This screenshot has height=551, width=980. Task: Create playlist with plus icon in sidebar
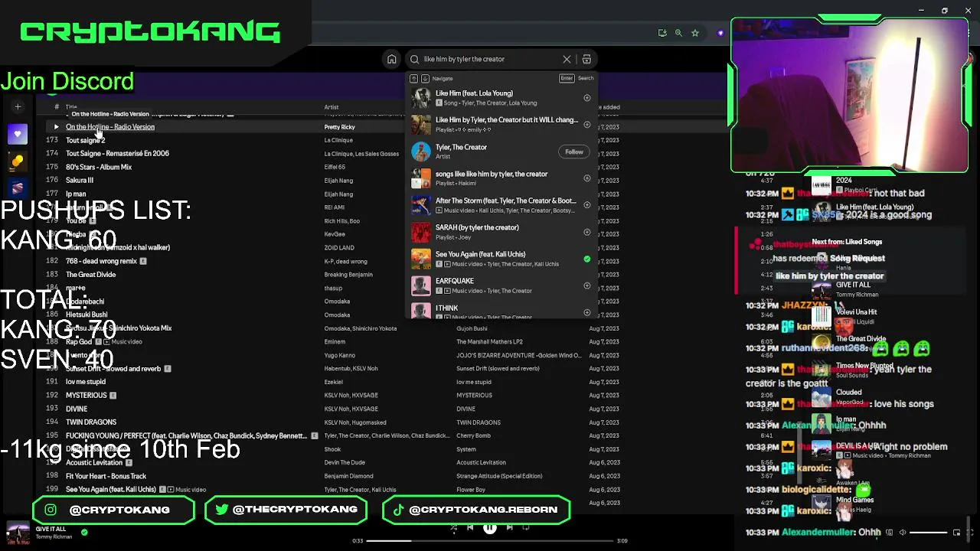[18, 107]
